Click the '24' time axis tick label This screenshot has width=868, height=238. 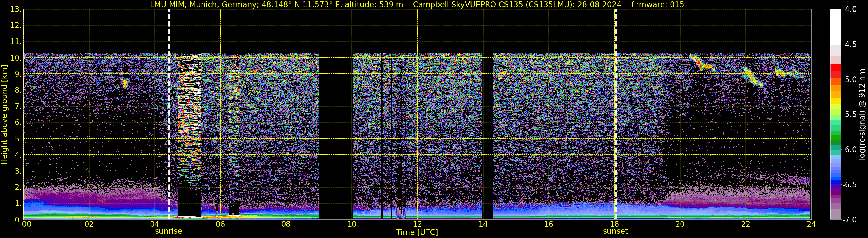click(x=811, y=224)
